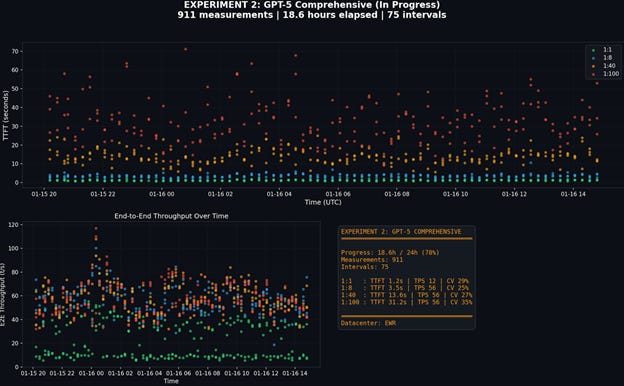Click the '70' tick on the TTFT axis

15,51
